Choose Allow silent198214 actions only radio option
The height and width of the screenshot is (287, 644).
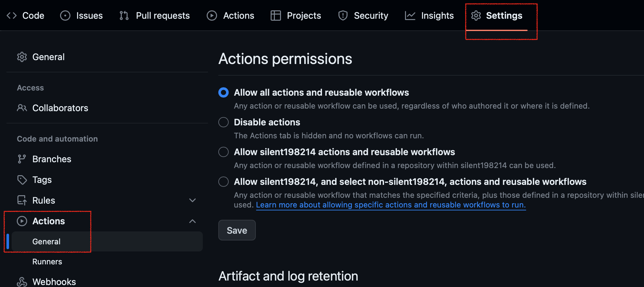[x=223, y=152]
